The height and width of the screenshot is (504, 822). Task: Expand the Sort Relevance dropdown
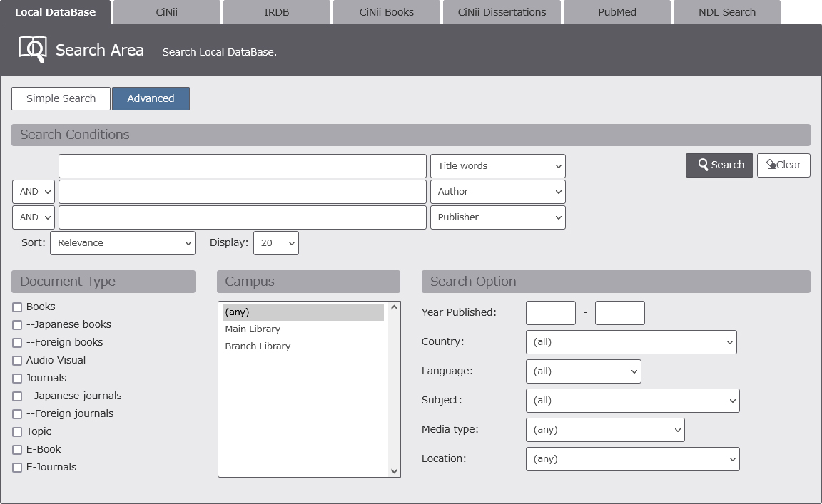pyautogui.click(x=123, y=243)
